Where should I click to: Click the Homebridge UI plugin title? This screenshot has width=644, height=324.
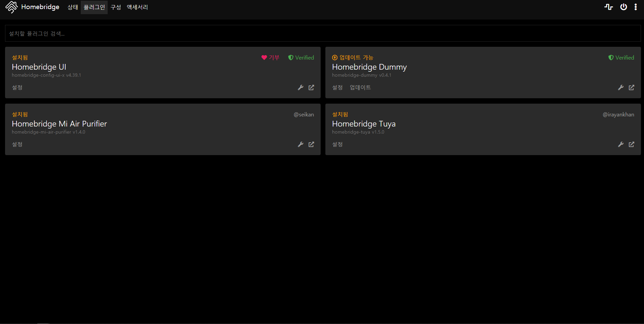(x=39, y=67)
